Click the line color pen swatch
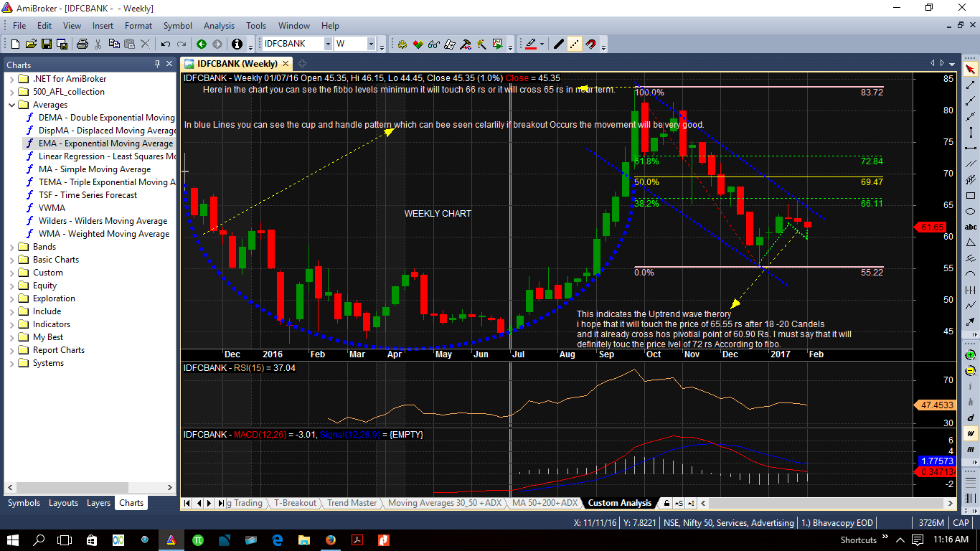Image resolution: width=980 pixels, height=551 pixels. (530, 44)
